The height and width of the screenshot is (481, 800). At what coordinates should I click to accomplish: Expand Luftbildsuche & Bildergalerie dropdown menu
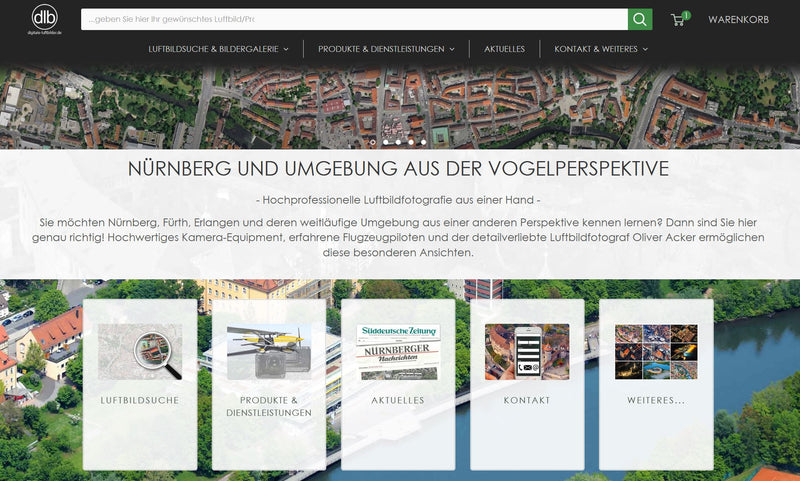(218, 48)
